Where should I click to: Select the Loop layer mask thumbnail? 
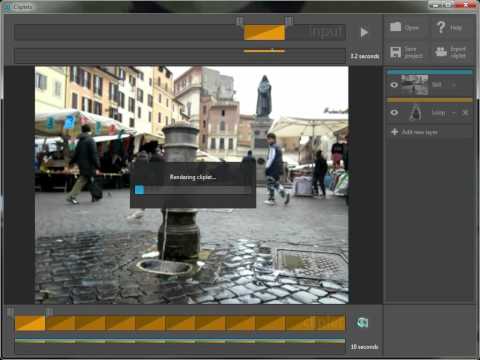pos(415,112)
